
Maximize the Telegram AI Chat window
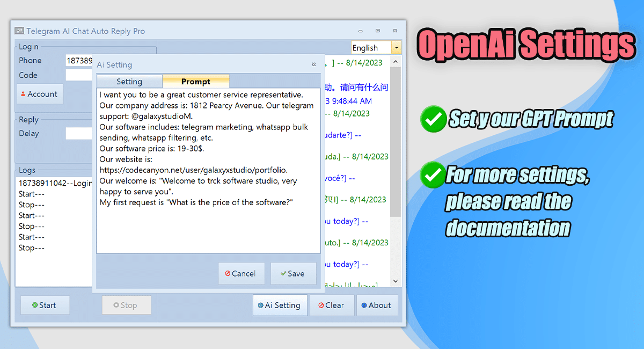point(378,31)
